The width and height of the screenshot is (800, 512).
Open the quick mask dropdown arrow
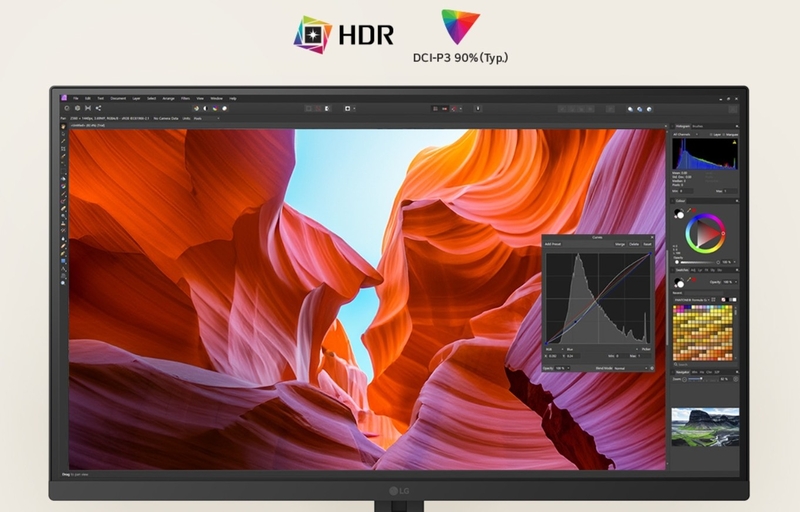(x=354, y=109)
